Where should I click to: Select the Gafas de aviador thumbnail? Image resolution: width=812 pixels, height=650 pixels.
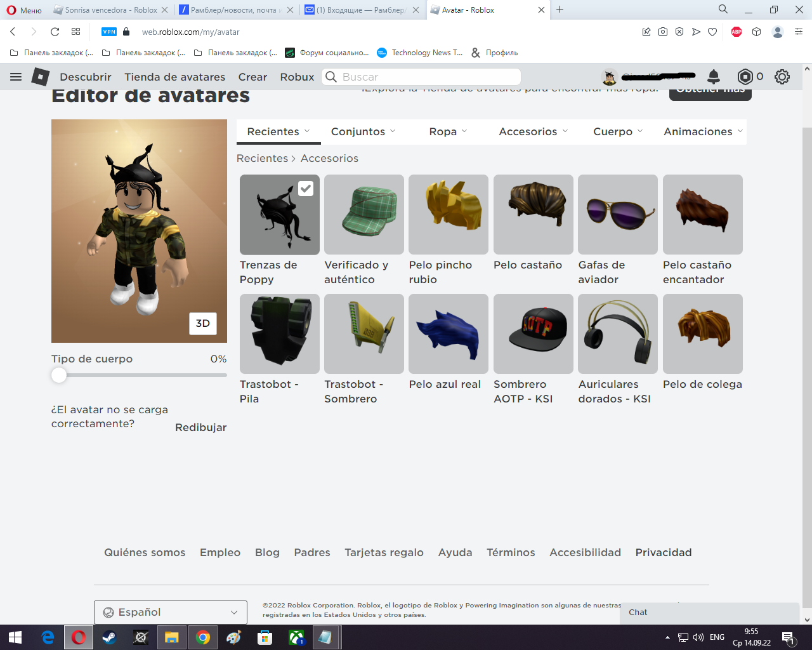tap(618, 215)
